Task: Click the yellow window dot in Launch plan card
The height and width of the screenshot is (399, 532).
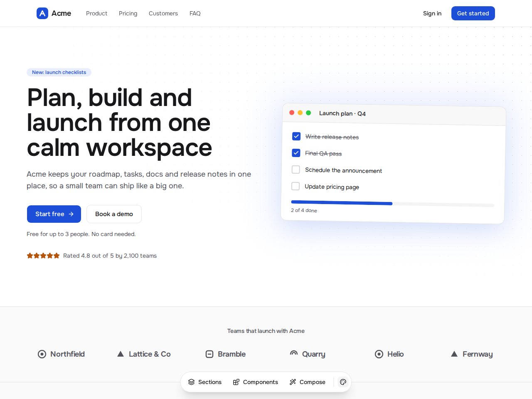Action: [300, 113]
